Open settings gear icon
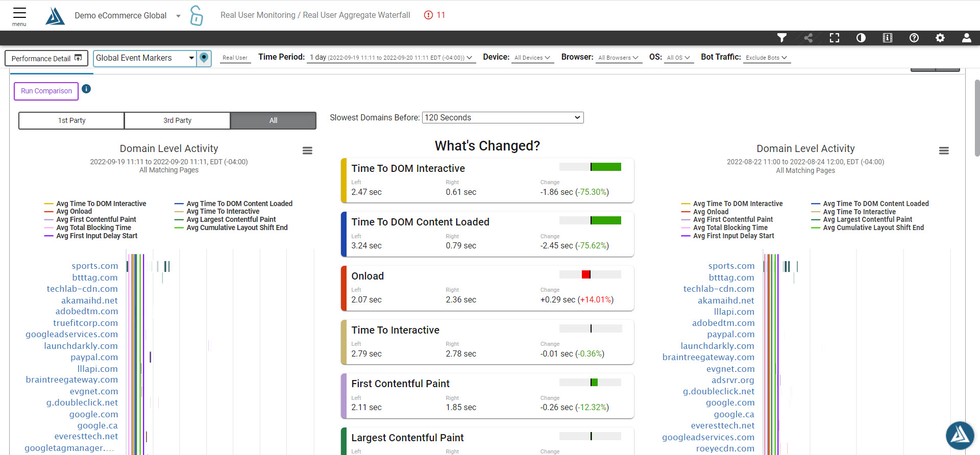The height and width of the screenshot is (455, 980). pyautogui.click(x=940, y=38)
